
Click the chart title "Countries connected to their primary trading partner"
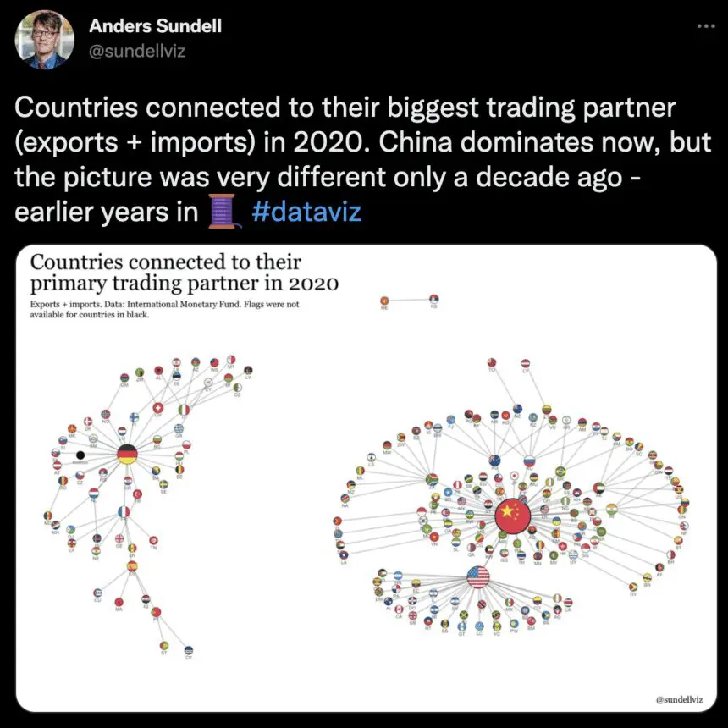pyautogui.click(x=185, y=271)
